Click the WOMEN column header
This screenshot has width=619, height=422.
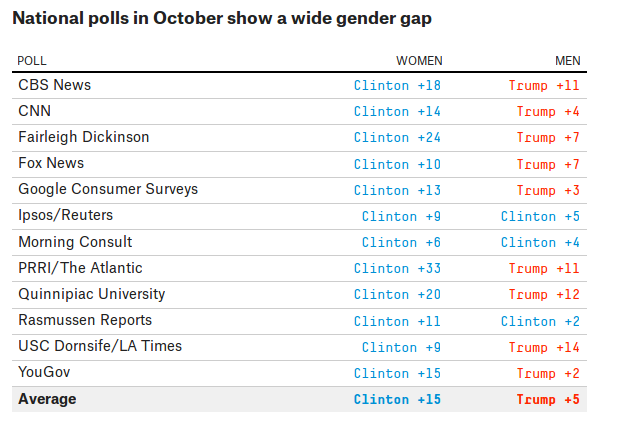[419, 61]
